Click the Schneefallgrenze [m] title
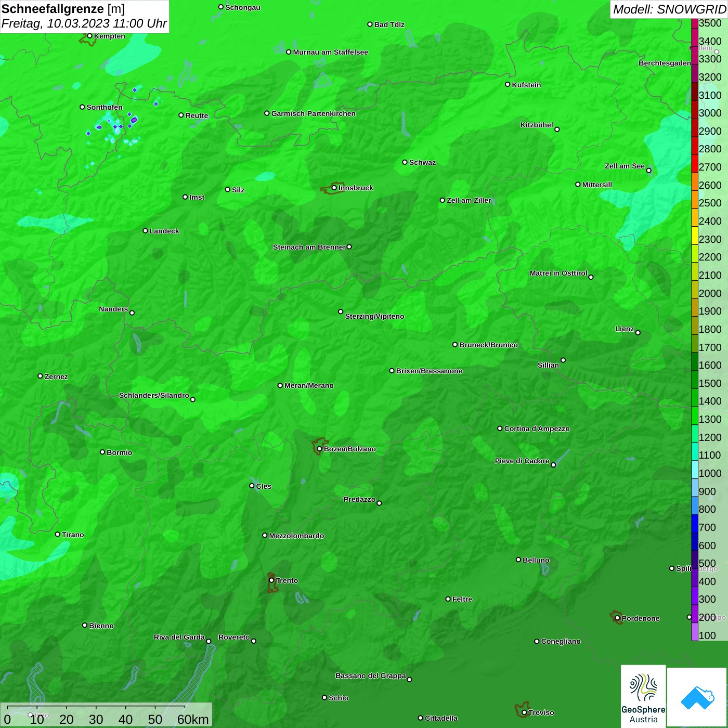 pos(63,9)
